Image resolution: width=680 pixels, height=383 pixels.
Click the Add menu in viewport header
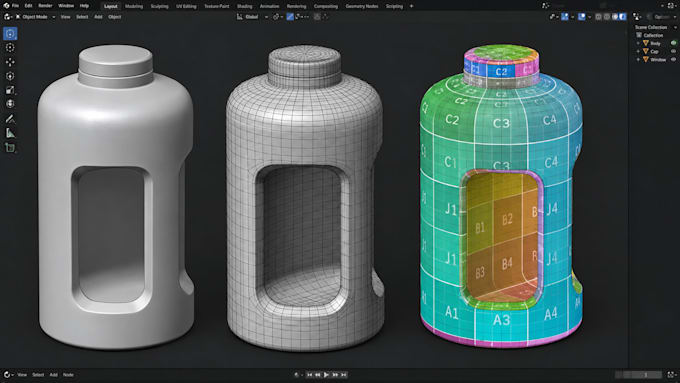tap(98, 17)
